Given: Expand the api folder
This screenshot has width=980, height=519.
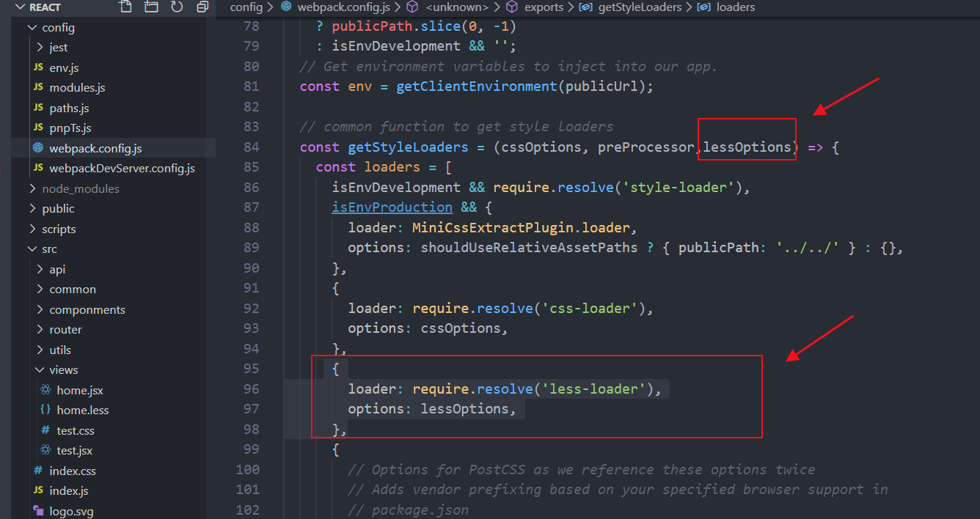Looking at the screenshot, I should (x=40, y=269).
